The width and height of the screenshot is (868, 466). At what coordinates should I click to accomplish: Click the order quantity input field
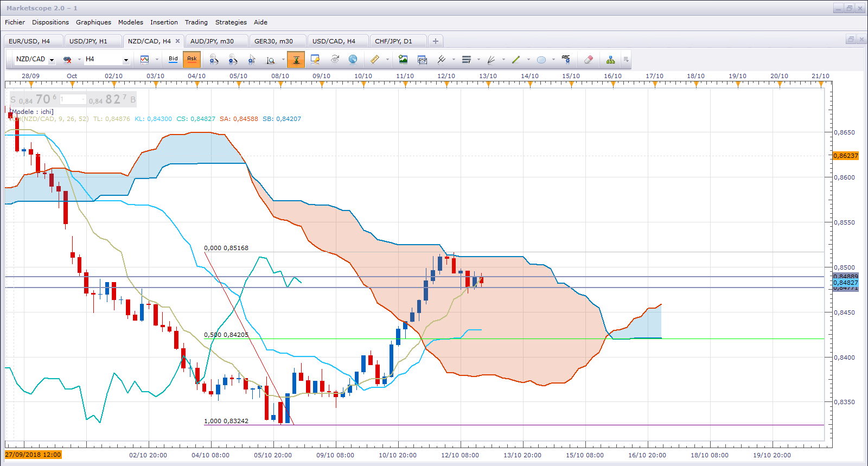(73, 99)
